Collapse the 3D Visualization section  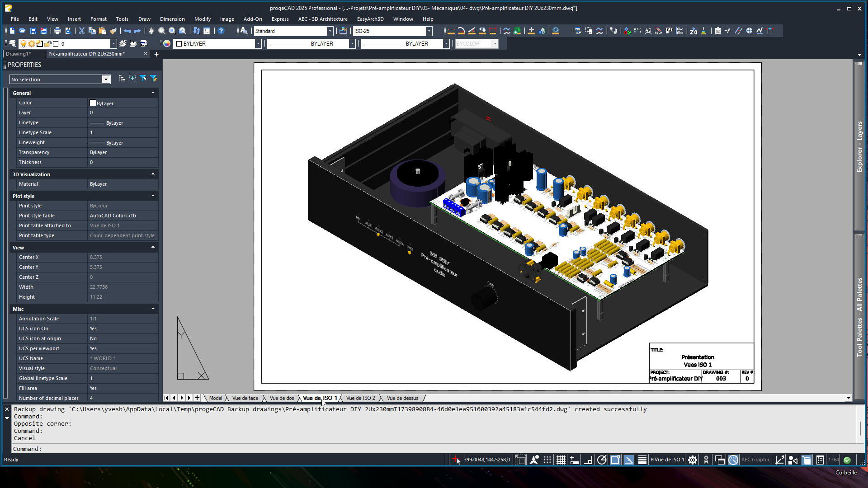tap(153, 174)
